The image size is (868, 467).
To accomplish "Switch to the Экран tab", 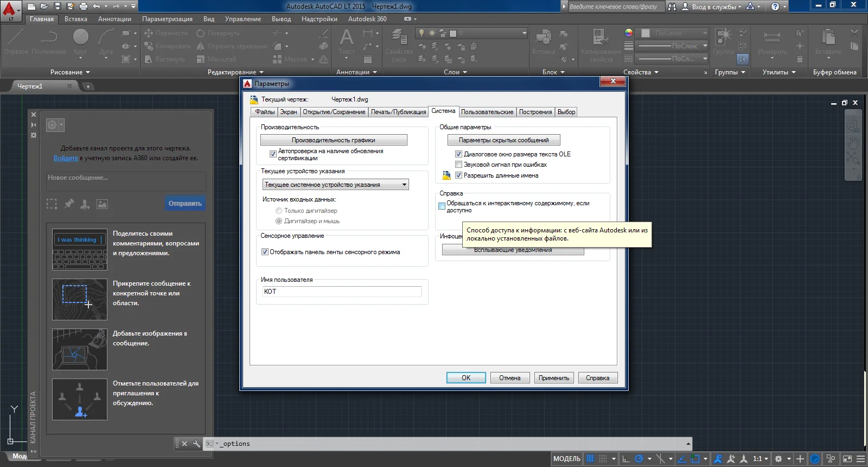I will click(289, 112).
